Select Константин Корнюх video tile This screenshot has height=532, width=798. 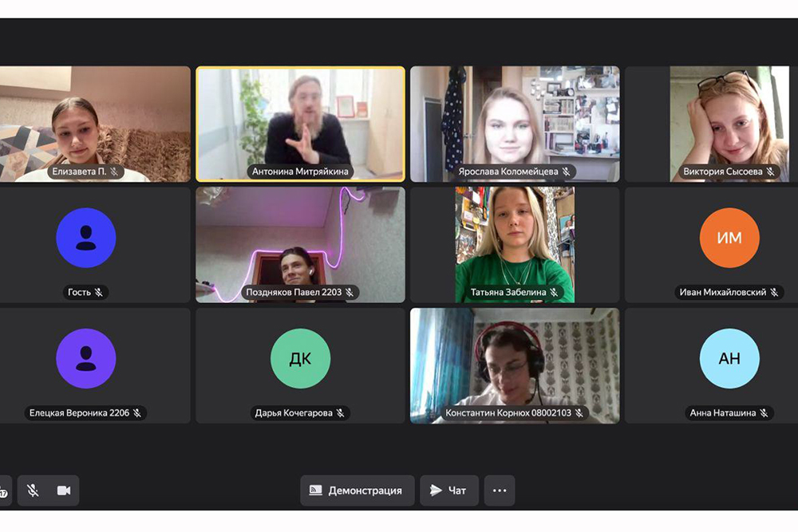pos(515,365)
